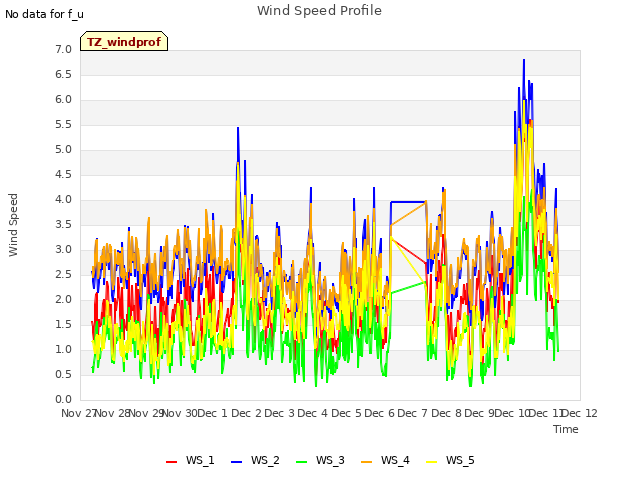
Task: Click the blue WS_2 legend swatch
Action: pos(236,461)
